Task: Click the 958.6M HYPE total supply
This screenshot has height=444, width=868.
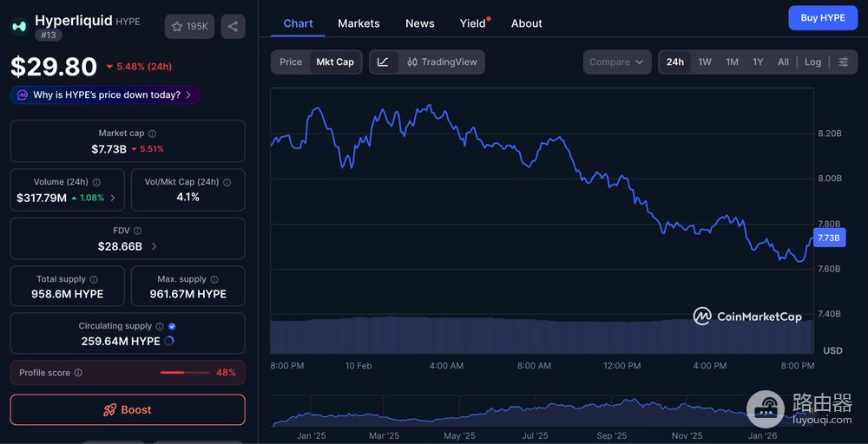Action: [67, 295]
